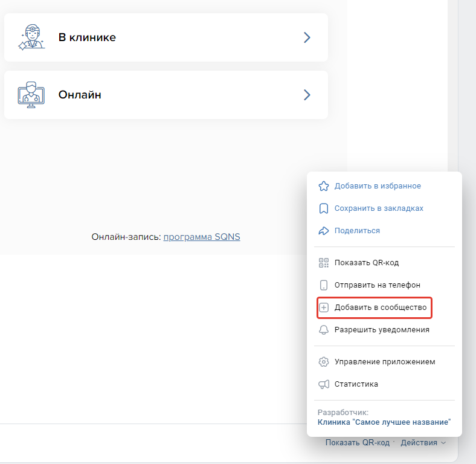
Task: Choose 'Добавить в сообщество' menu entry
Action: (x=381, y=308)
